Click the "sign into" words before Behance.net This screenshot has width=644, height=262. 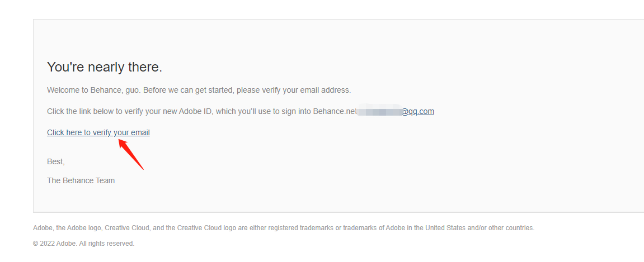[297, 111]
